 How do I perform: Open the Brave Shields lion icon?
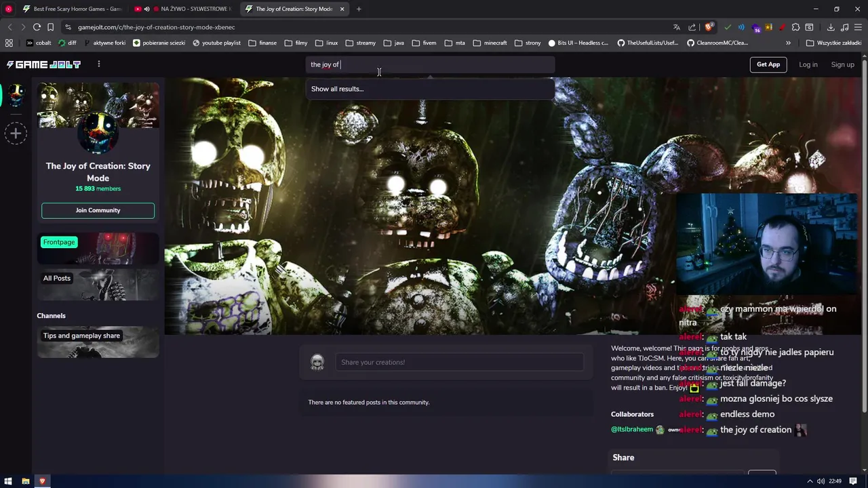coord(709,27)
